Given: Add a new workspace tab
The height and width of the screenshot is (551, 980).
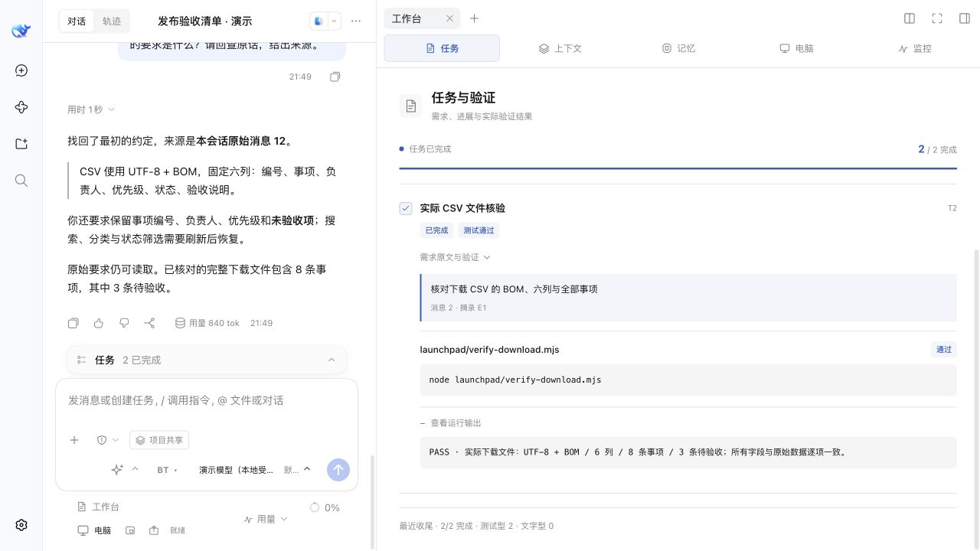Looking at the screenshot, I should [x=474, y=18].
